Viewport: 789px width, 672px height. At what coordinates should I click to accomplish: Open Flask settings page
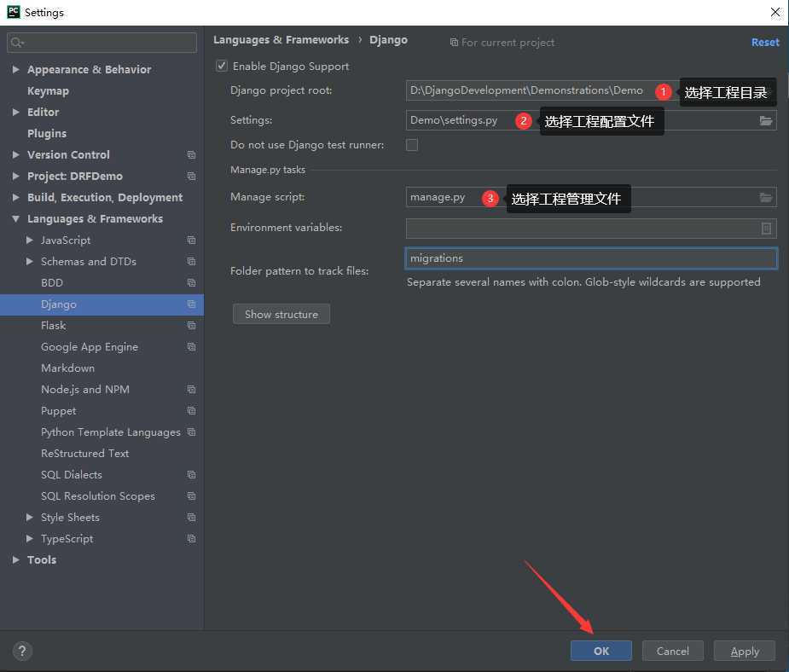[54, 326]
